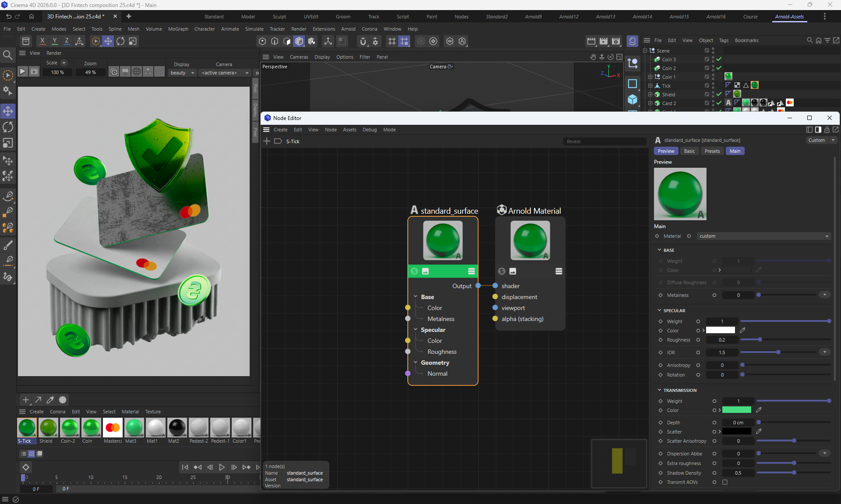841x504 pixels.
Task: Switch to the Presets tab
Action: click(x=712, y=151)
